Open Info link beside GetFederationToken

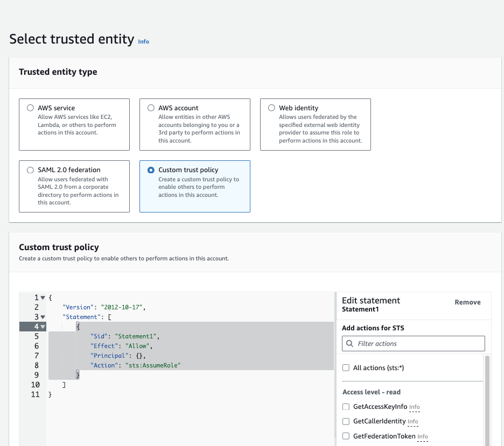pyautogui.click(x=422, y=436)
